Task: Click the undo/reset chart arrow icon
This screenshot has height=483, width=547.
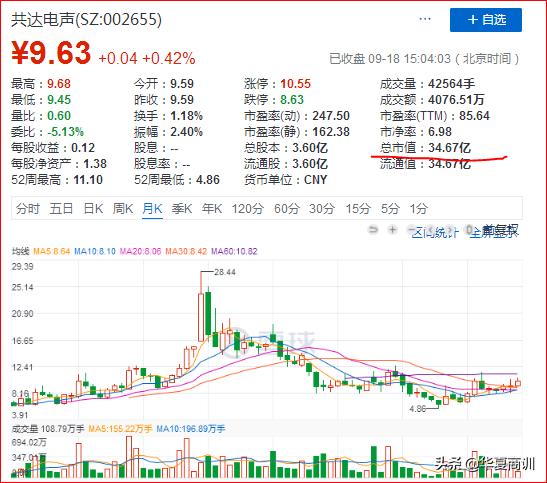Action: pyautogui.click(x=373, y=230)
